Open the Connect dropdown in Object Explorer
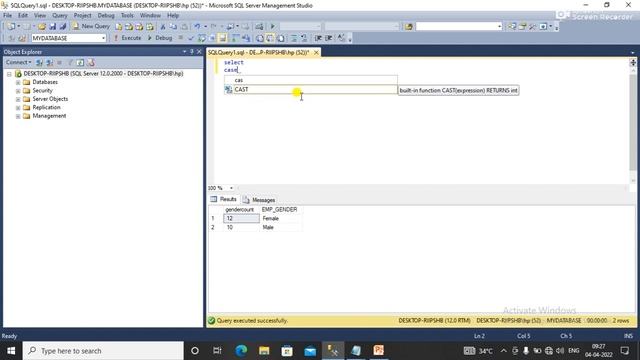This screenshot has height=360, width=640. point(18,62)
